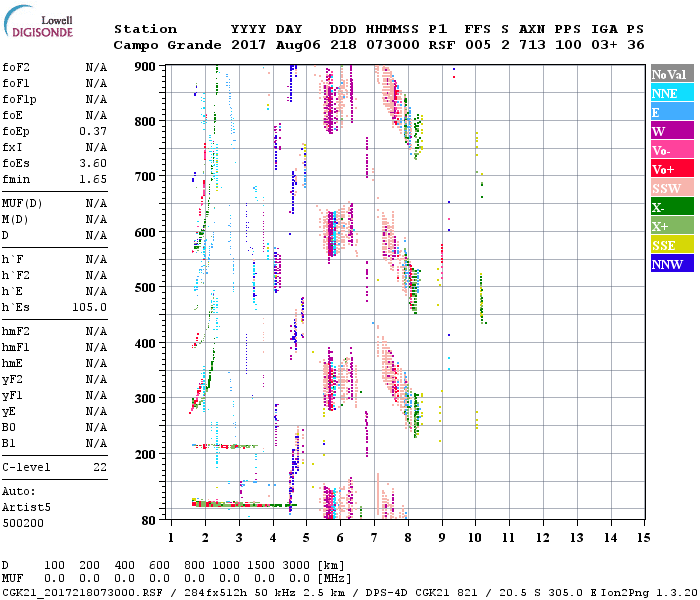The height and width of the screenshot is (600, 700).
Task: Click the fmin value 1.65
Action: tap(93, 179)
